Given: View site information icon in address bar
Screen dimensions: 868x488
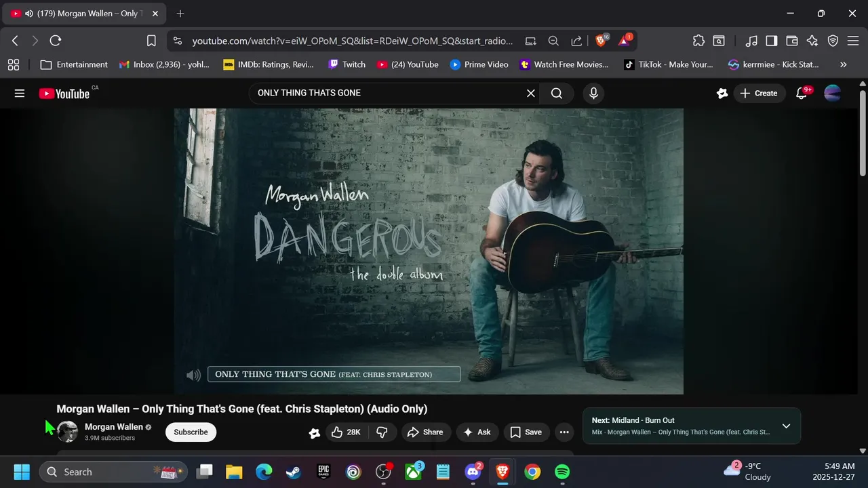Looking at the screenshot, I should coord(178,41).
